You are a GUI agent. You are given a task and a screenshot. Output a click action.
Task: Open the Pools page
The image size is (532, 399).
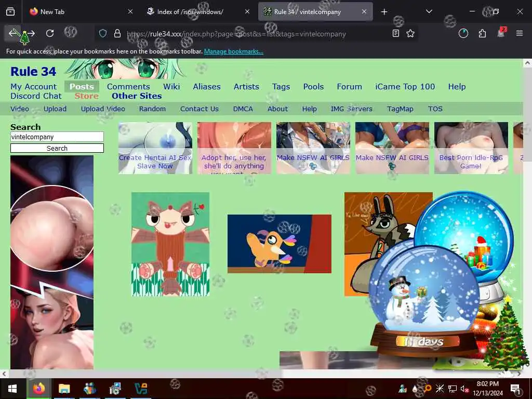[313, 87]
